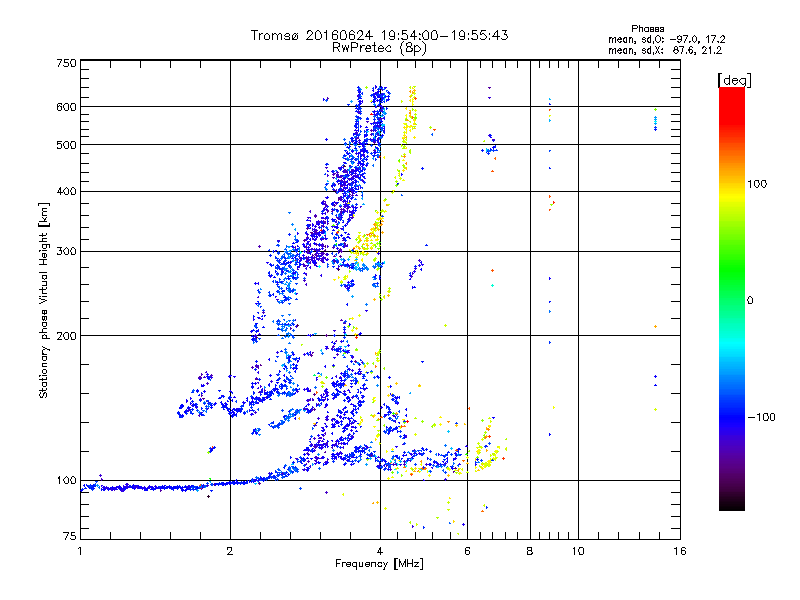Click the x-axis tick label '2'
Screen dimensions: 800x600
230,551
